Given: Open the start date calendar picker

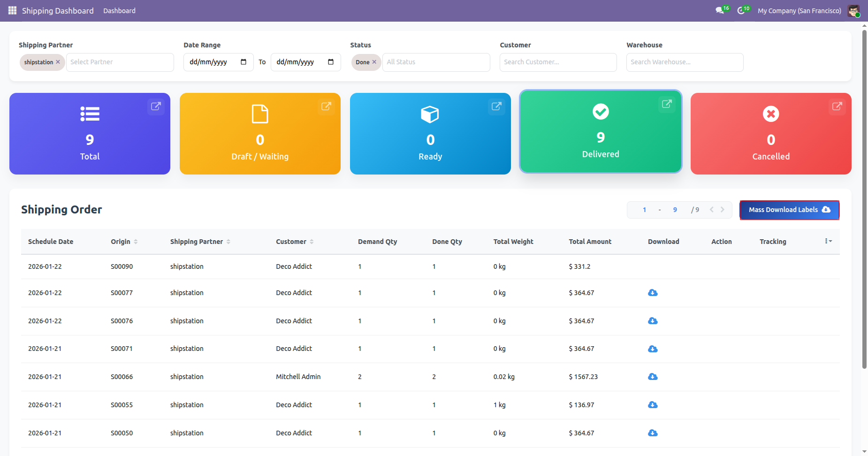Looking at the screenshot, I should (x=244, y=62).
